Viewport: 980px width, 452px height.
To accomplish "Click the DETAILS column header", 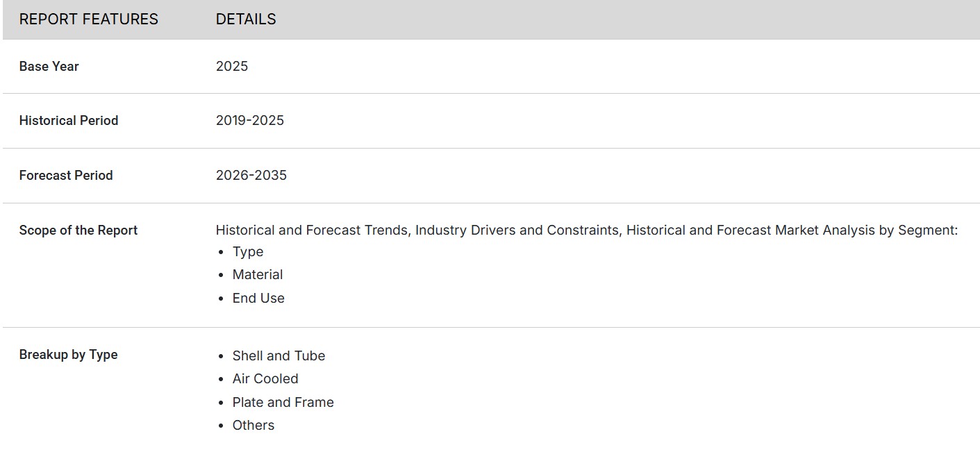I will tap(246, 19).
